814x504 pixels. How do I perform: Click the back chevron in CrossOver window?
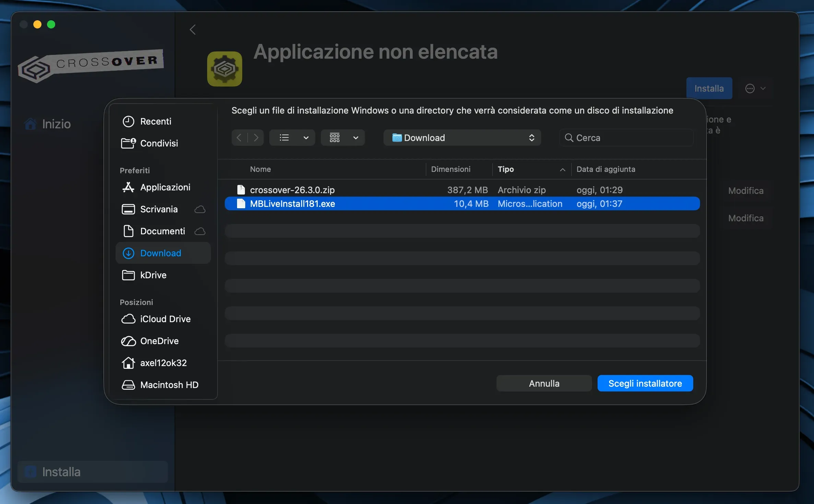pos(193,30)
